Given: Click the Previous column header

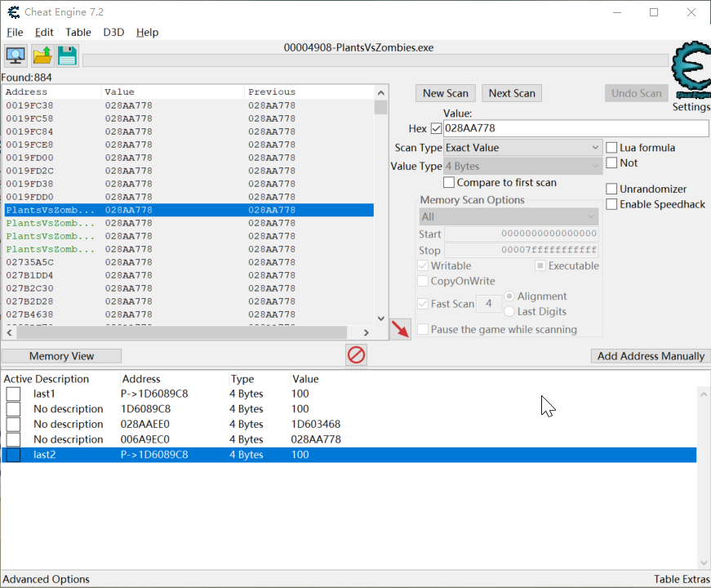Looking at the screenshot, I should [309, 92].
